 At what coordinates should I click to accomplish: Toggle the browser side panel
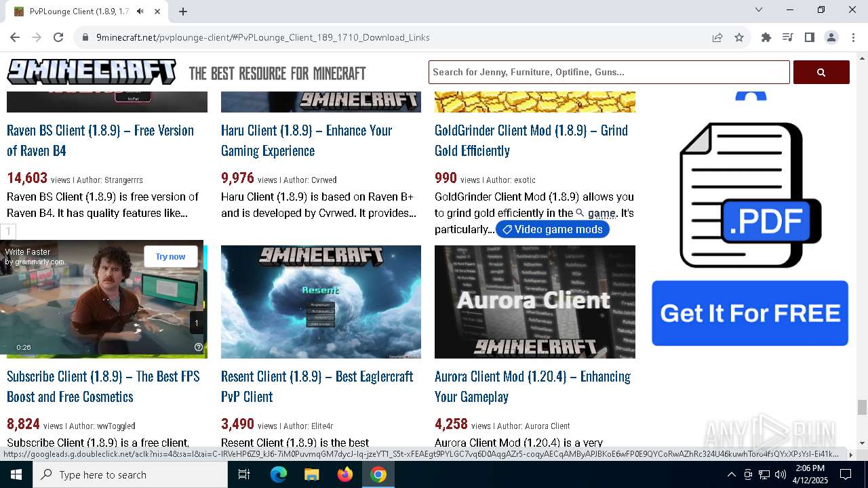[x=810, y=37]
